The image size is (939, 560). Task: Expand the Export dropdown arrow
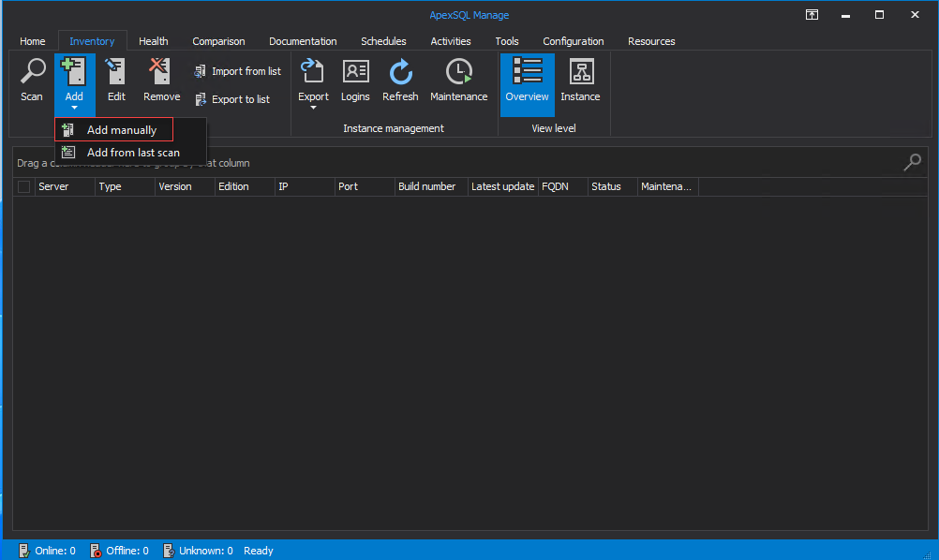(313, 108)
